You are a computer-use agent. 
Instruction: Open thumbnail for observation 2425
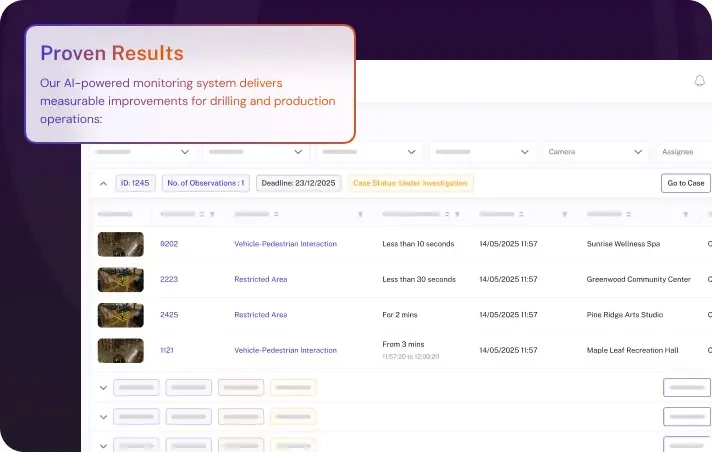tap(121, 315)
